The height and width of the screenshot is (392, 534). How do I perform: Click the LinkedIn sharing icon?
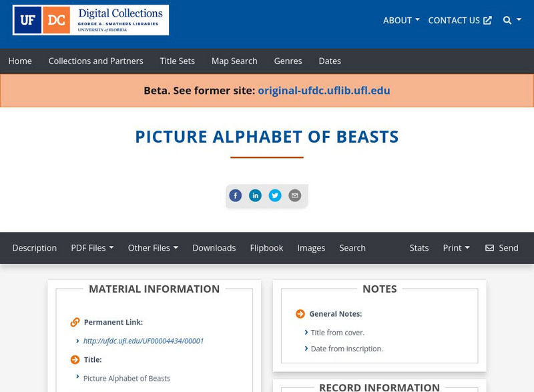click(255, 195)
